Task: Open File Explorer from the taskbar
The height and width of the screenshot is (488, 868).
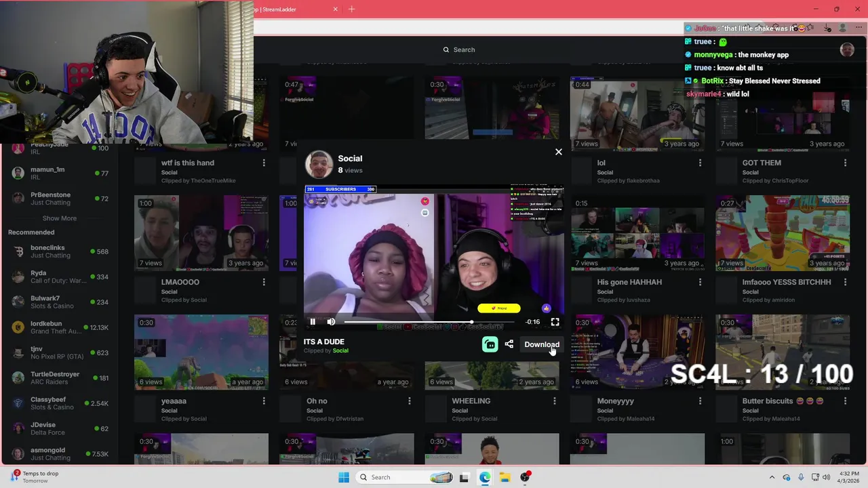Action: click(505, 477)
